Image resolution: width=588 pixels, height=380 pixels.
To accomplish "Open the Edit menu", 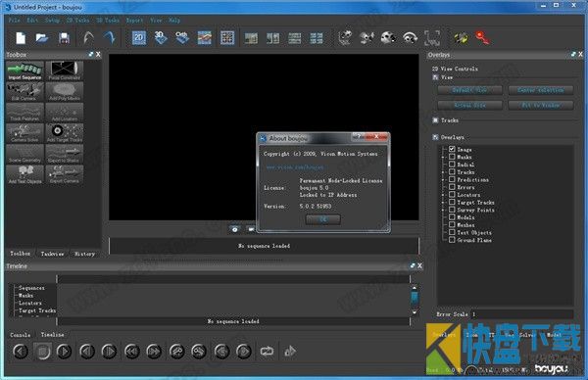I will tap(32, 21).
